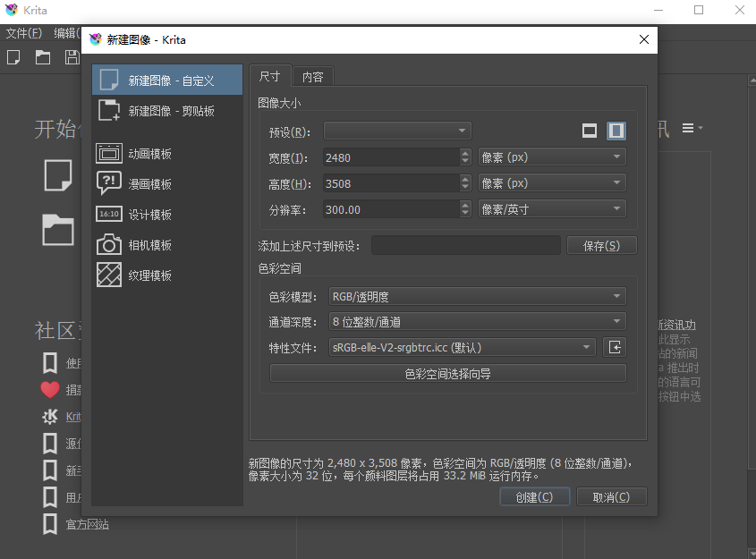The image size is (756, 559).
Task: Select 纹理模板 text in template list
Action: point(150,275)
